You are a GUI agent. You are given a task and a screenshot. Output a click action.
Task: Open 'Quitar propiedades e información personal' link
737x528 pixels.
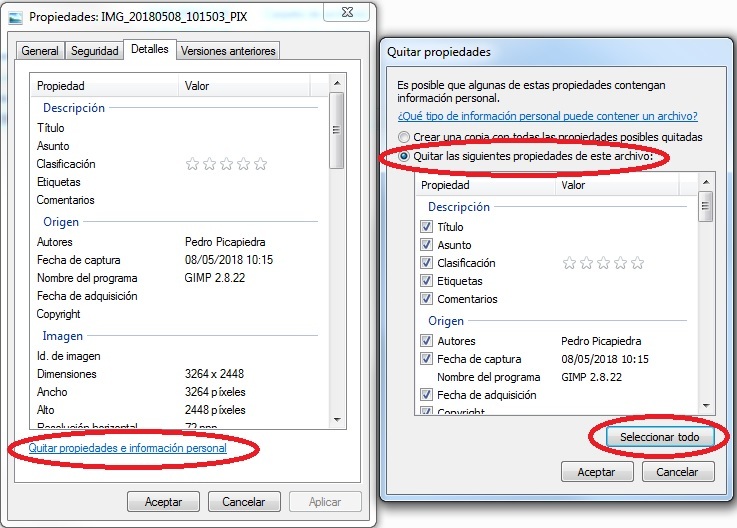[x=127, y=448]
